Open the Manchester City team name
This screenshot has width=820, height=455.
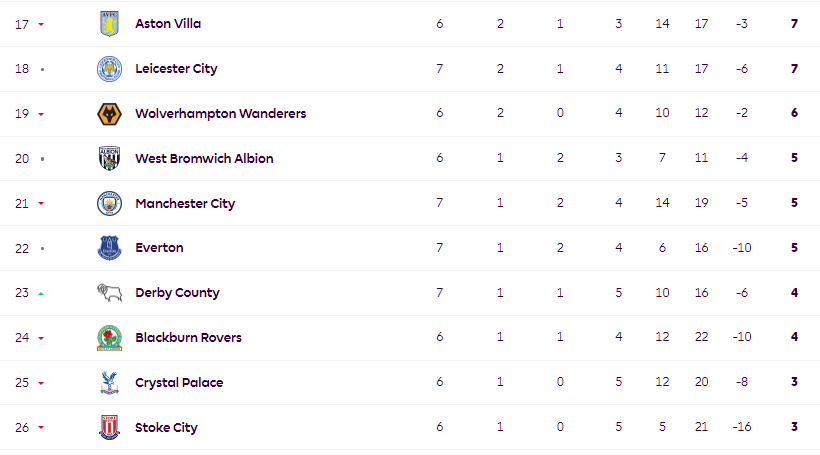tap(185, 203)
